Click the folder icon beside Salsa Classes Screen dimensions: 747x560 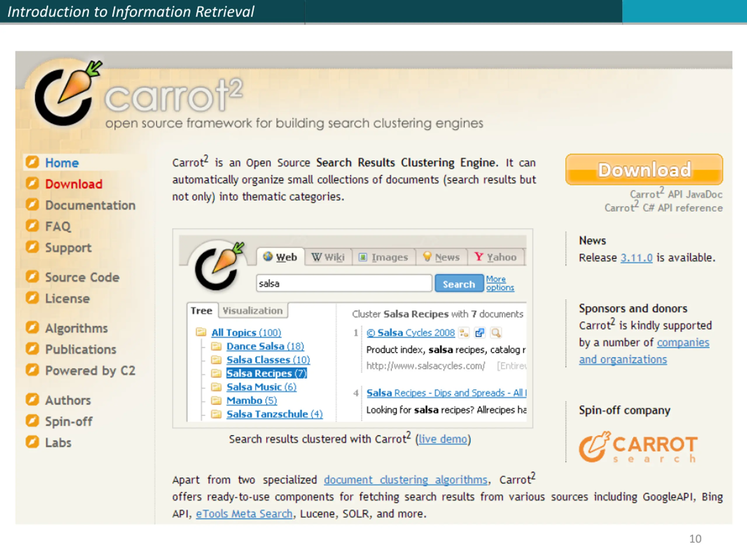[216, 360]
